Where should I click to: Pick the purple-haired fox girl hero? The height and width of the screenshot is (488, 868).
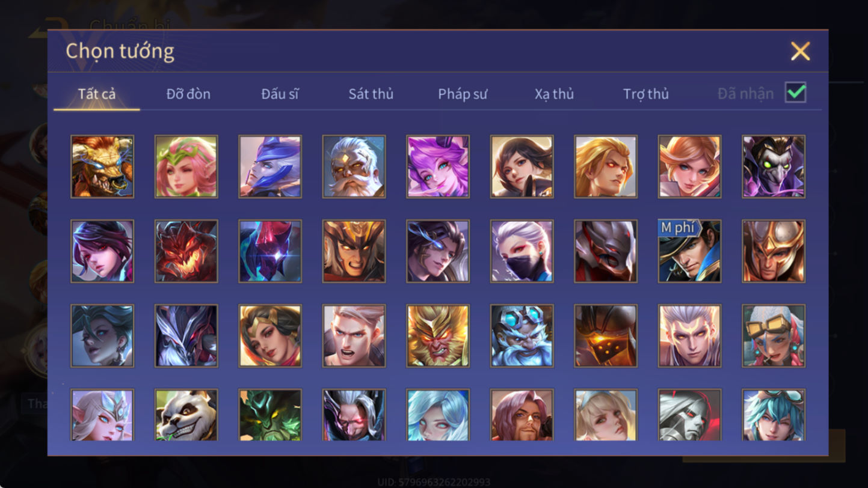[438, 166]
